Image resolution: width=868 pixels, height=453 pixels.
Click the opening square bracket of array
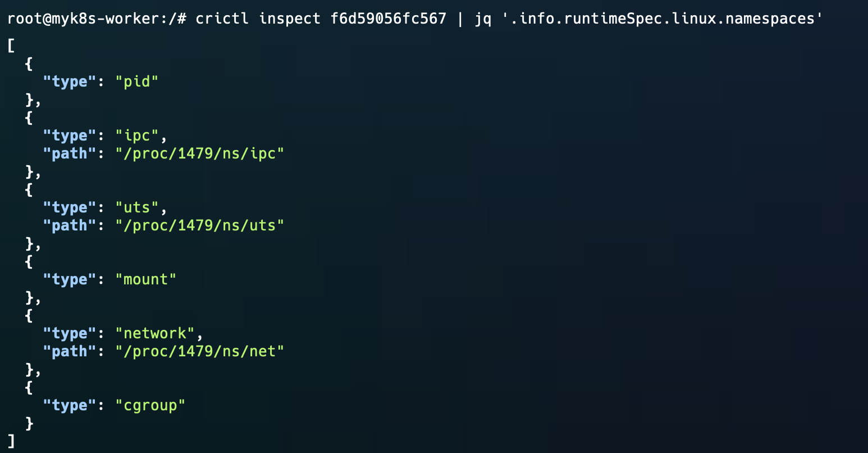(x=11, y=46)
